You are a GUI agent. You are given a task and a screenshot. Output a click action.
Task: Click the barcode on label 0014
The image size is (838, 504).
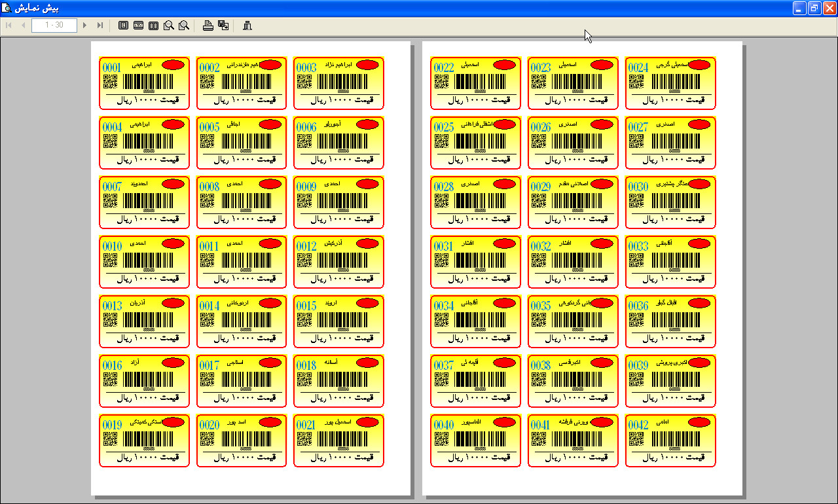pos(246,319)
